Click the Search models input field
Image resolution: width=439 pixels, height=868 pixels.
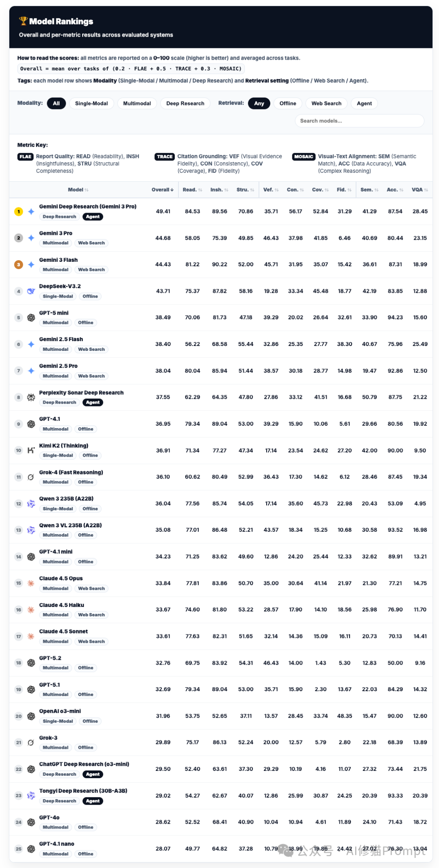[359, 121]
